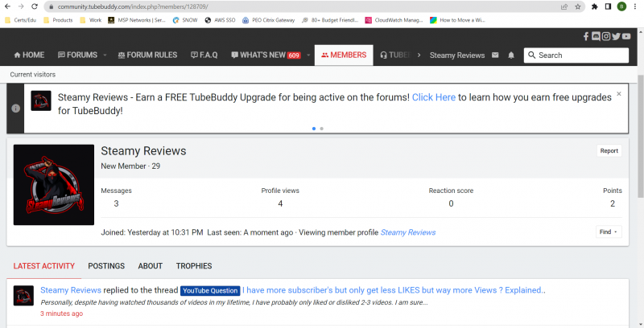
Task: Open the Discord social icon link
Action: pos(596,37)
